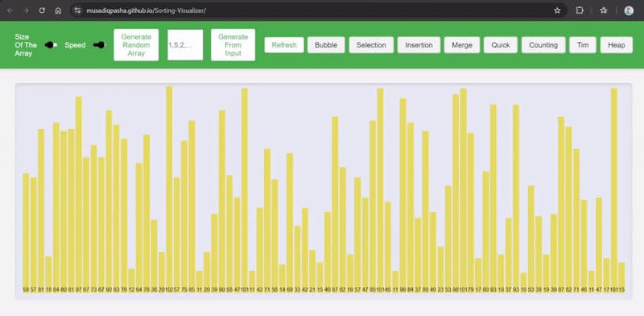Run the Counting sort

[543, 45]
